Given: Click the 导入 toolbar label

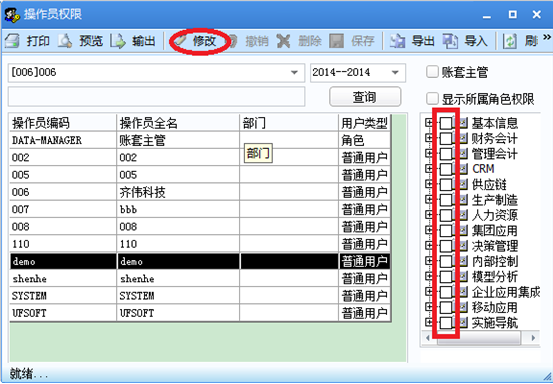Looking at the screenshot, I should point(475,41).
